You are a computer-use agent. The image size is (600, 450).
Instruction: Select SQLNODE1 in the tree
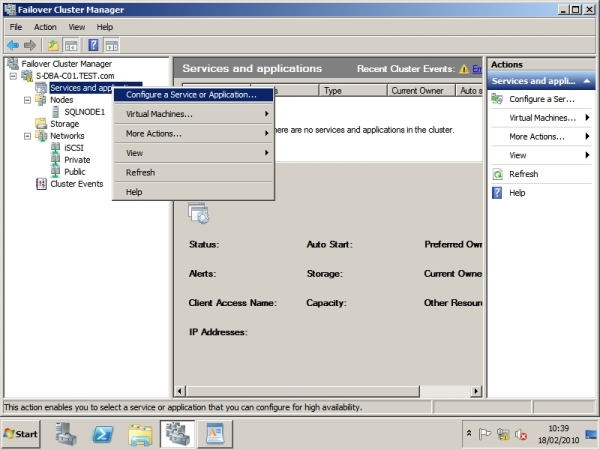(x=84, y=112)
